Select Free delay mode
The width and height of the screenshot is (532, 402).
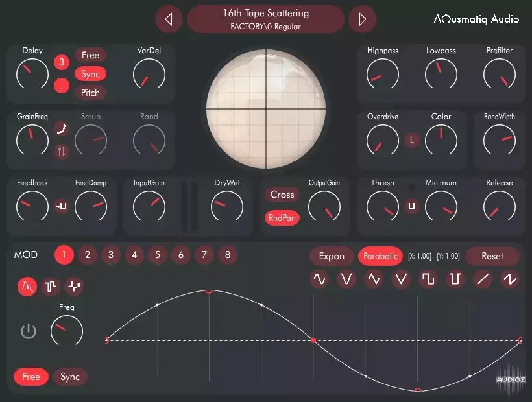[90, 55]
